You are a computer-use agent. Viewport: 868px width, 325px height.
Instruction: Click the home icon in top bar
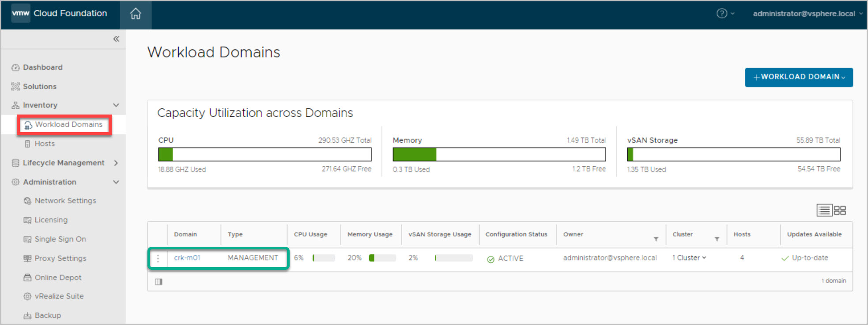coord(136,14)
